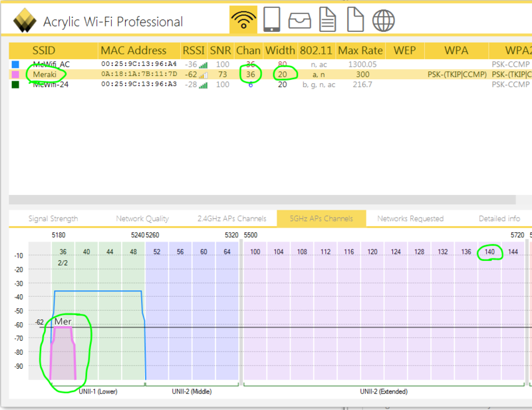532x410 pixels.
Task: Sort by the Chan column header
Action: point(248,51)
